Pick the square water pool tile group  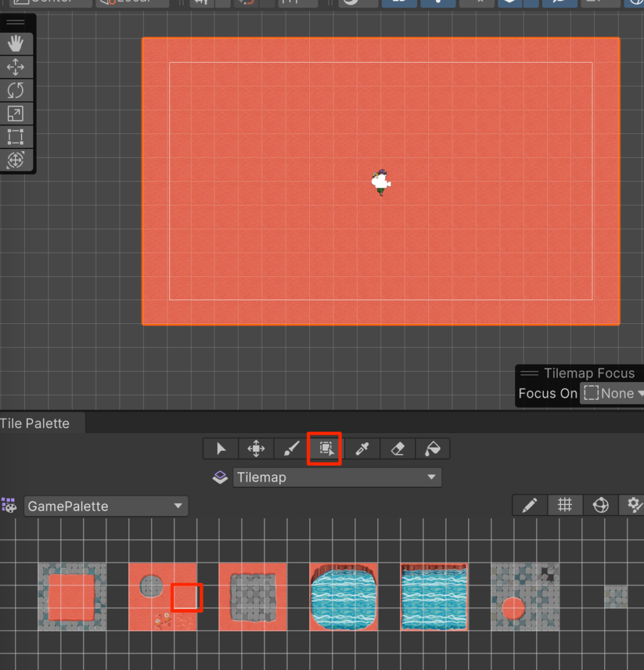(x=434, y=597)
